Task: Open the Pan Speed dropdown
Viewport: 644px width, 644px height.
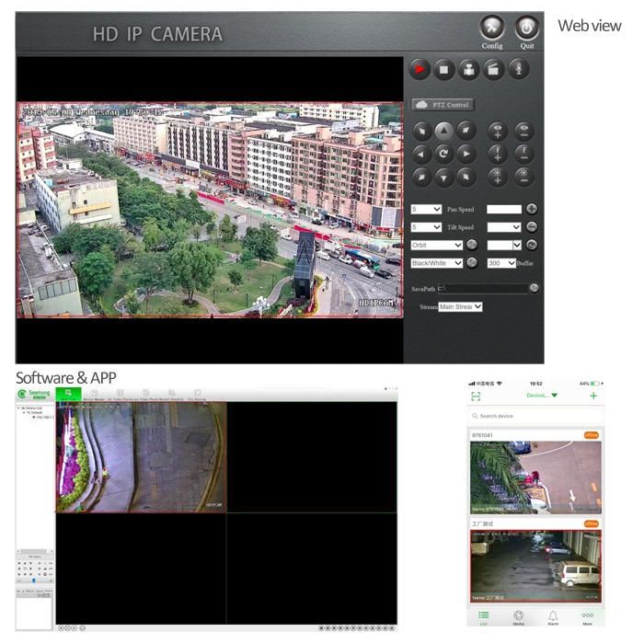Action: pos(426,210)
